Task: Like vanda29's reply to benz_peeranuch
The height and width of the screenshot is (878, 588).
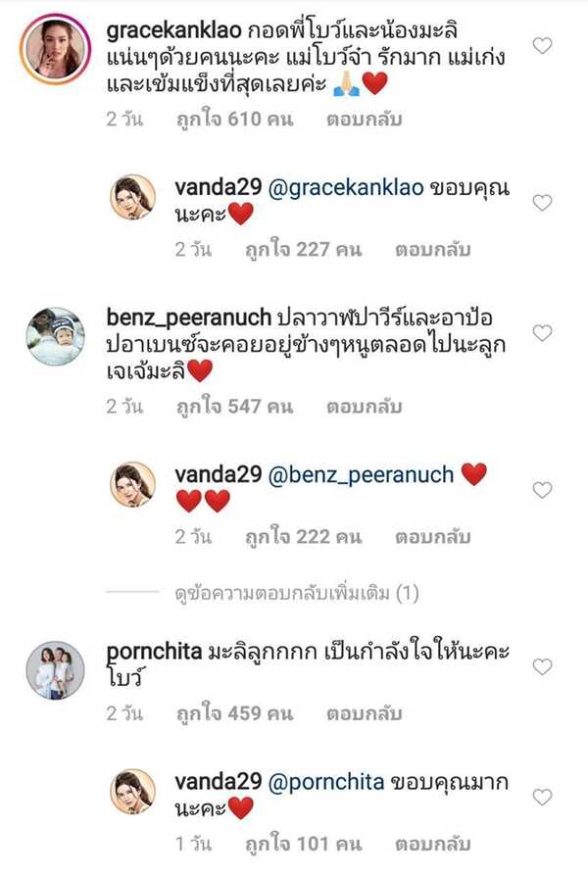Action: [542, 490]
